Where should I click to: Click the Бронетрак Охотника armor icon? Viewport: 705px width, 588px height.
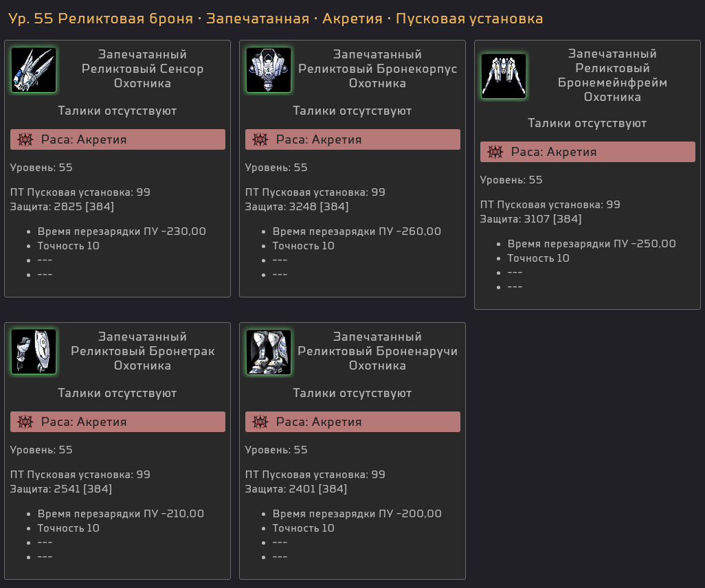[34, 352]
